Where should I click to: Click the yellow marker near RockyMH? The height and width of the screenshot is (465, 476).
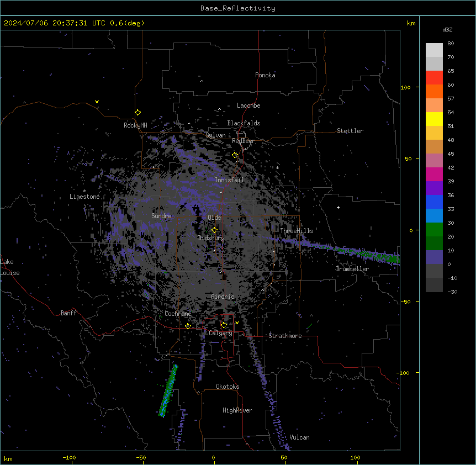tap(138, 113)
